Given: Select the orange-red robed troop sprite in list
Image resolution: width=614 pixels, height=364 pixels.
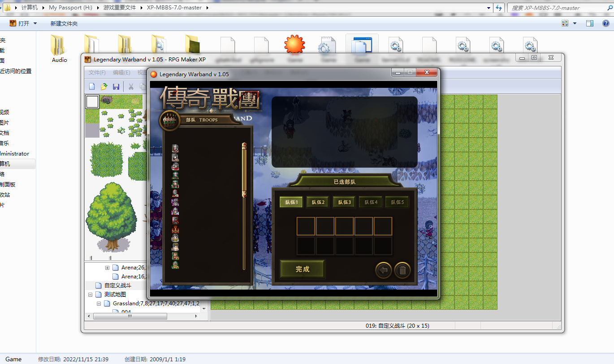Looking at the screenshot, I should (175, 229).
